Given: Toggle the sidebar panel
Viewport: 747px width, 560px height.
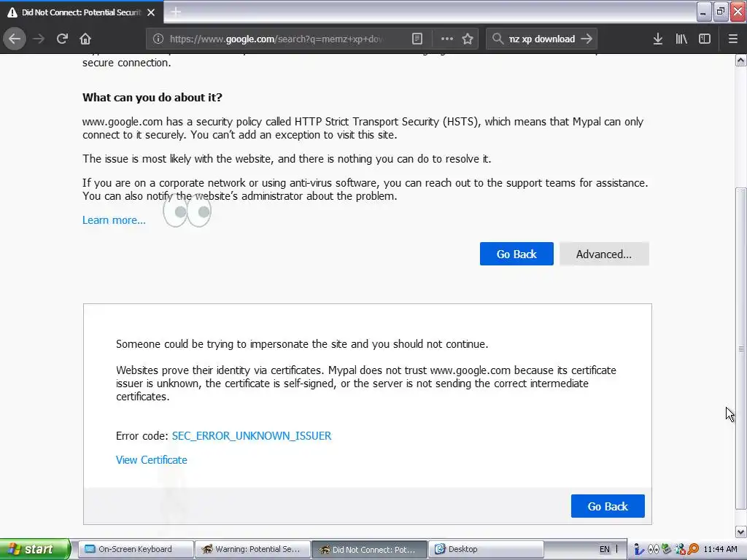Looking at the screenshot, I should pyautogui.click(x=705, y=39).
